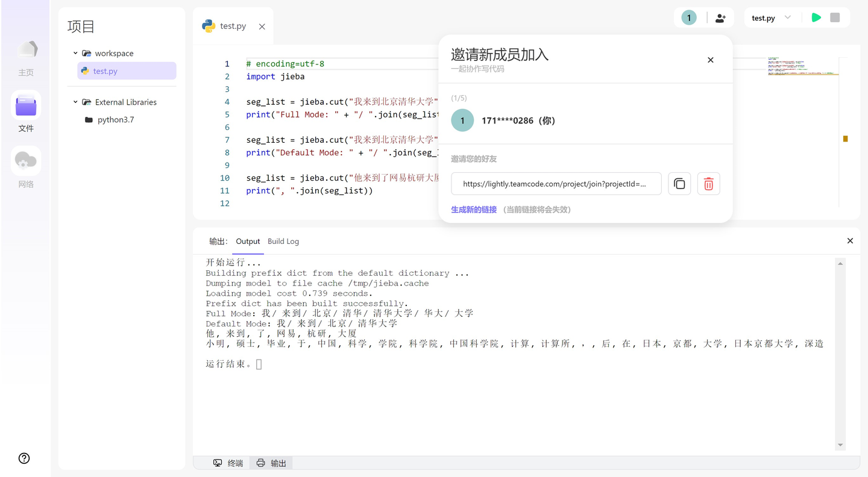The height and width of the screenshot is (477, 868).
Task: Close the test.py editor tab
Action: pyautogui.click(x=262, y=26)
